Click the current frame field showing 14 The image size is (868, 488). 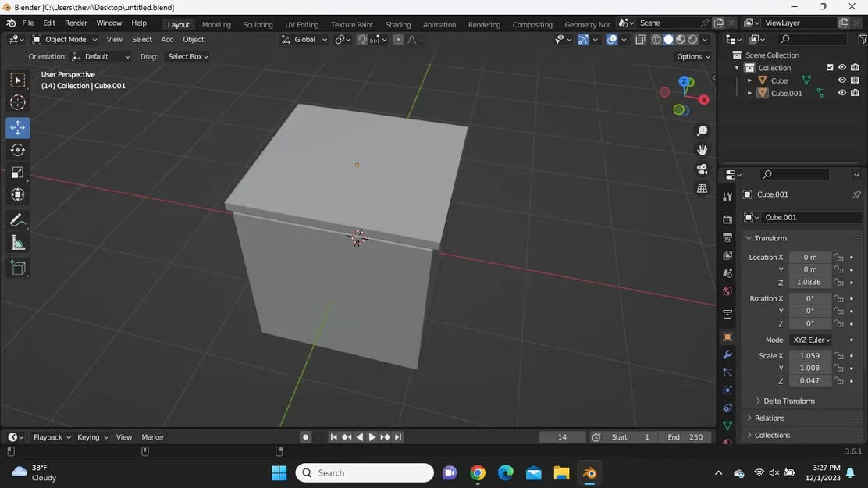[563, 437]
